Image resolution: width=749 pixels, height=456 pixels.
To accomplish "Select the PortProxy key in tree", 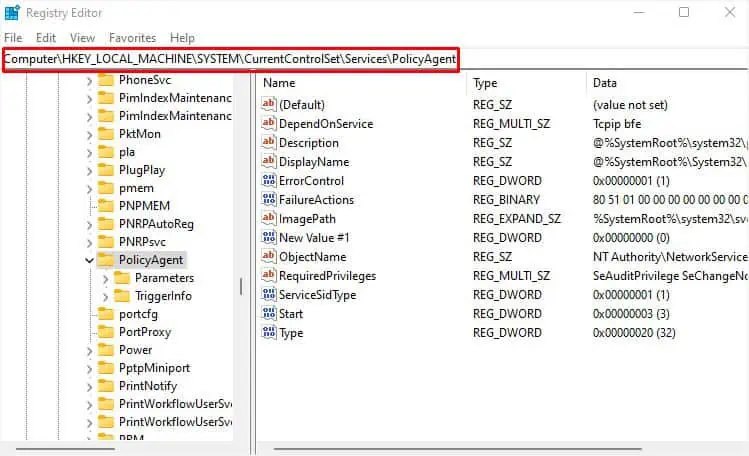I will click(144, 332).
